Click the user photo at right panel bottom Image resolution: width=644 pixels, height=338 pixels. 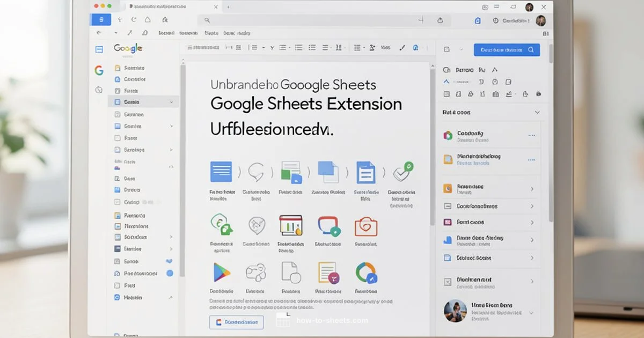(455, 310)
